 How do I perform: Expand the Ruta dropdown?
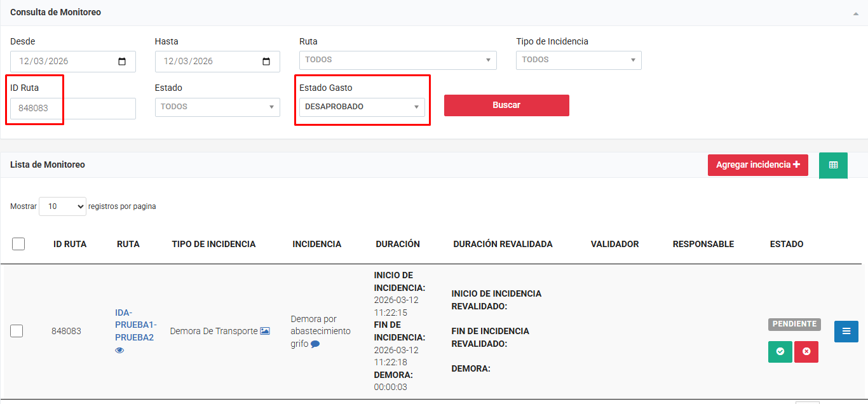398,60
